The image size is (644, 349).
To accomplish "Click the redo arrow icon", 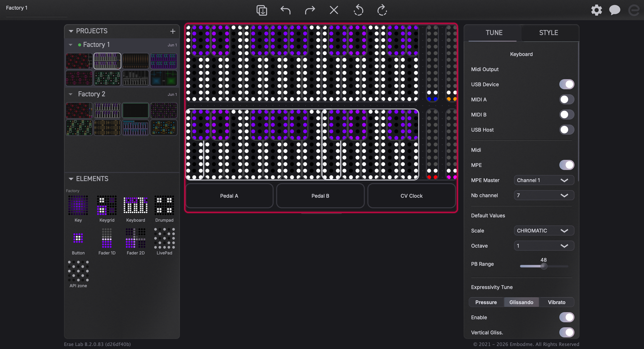I will pos(310,10).
